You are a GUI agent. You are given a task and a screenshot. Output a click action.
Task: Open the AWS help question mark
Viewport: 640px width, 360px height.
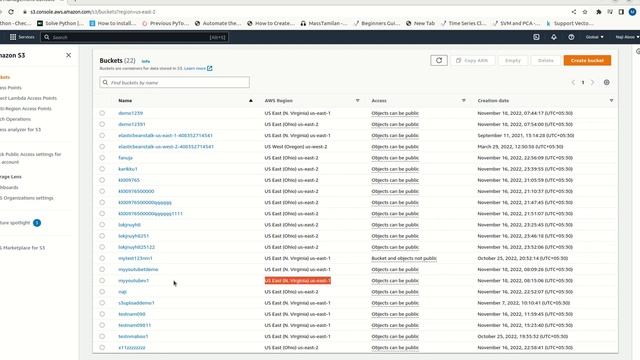coord(571,37)
